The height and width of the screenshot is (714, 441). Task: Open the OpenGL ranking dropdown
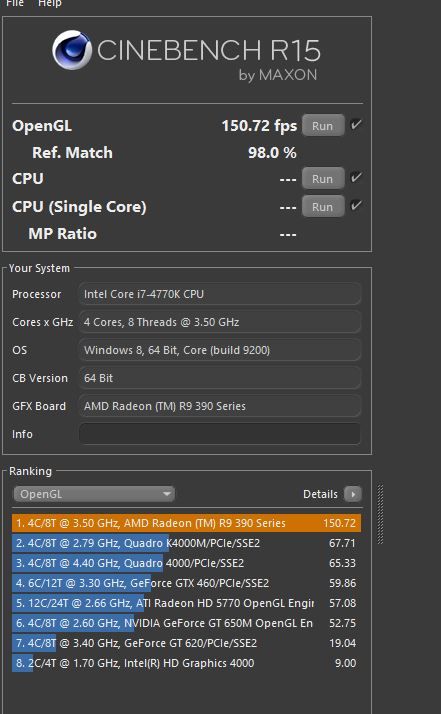click(94, 494)
